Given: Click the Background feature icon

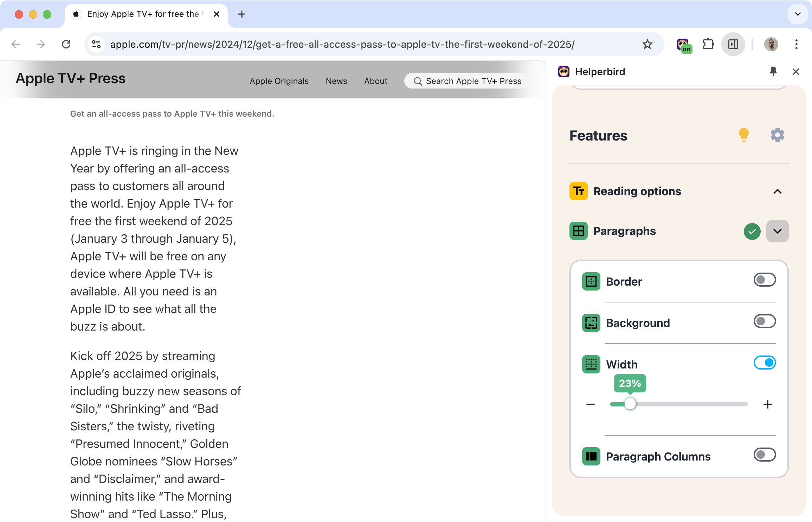Looking at the screenshot, I should [x=591, y=323].
